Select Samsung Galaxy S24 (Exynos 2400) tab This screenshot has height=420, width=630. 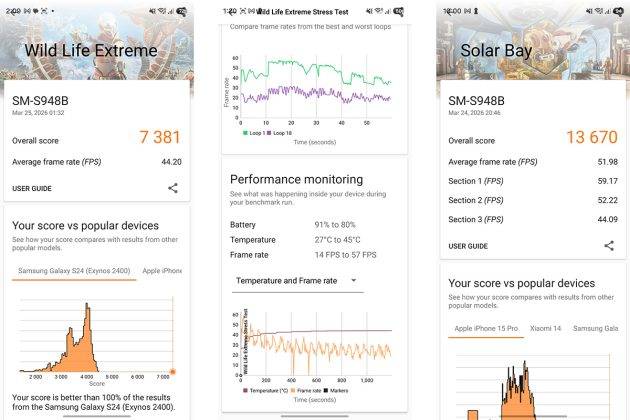tap(74, 271)
